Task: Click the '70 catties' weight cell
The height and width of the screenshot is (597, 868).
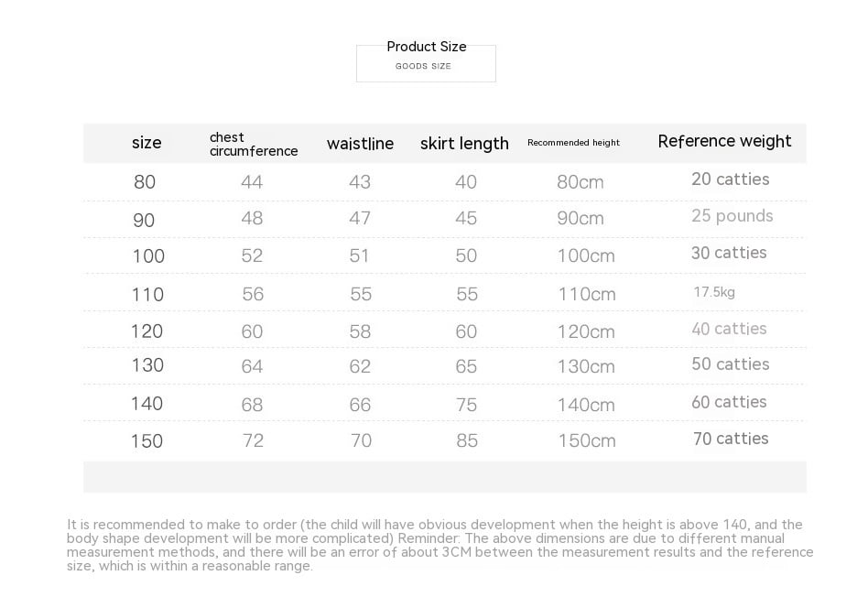Action: (x=731, y=439)
